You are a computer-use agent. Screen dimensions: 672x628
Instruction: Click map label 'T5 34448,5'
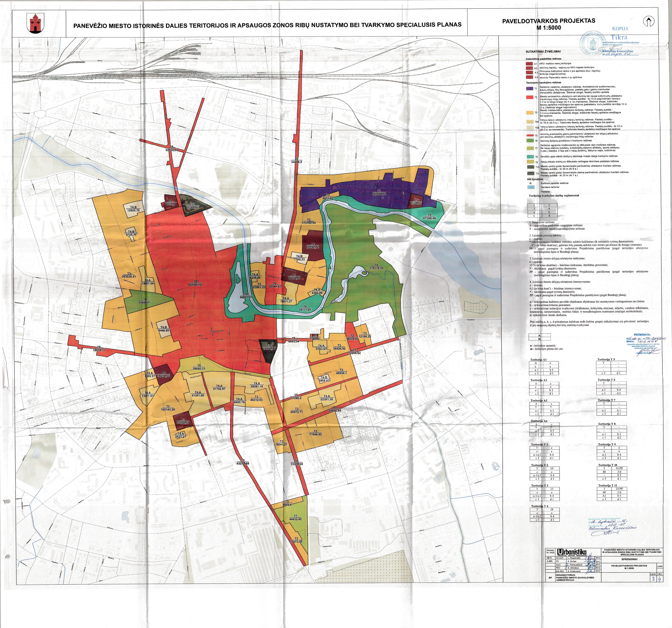coord(296,161)
